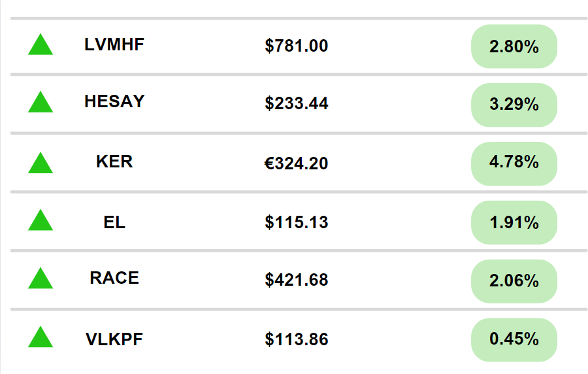
Task: Click the 0.45% gain badge
Action: click(514, 340)
